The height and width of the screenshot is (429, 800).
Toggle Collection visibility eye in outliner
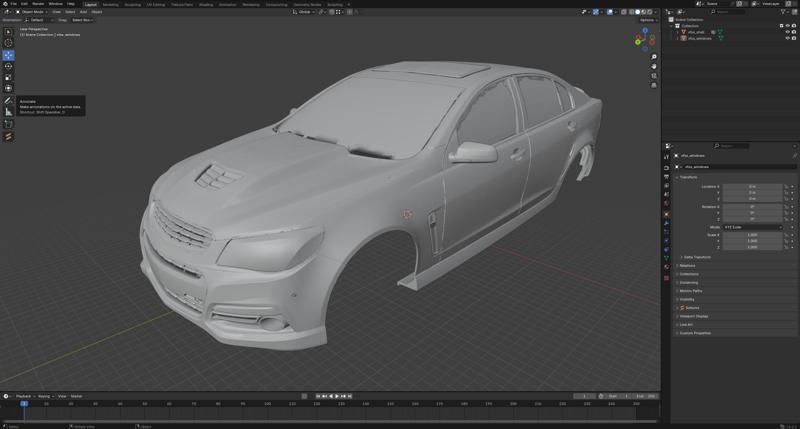[786, 26]
